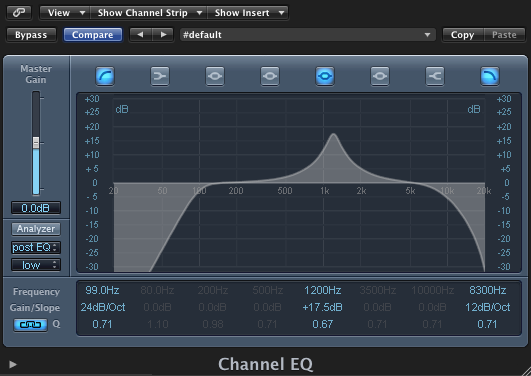Open the post EQ analyzer mode dropdown
Screen dimensions: 531x376
pos(36,248)
